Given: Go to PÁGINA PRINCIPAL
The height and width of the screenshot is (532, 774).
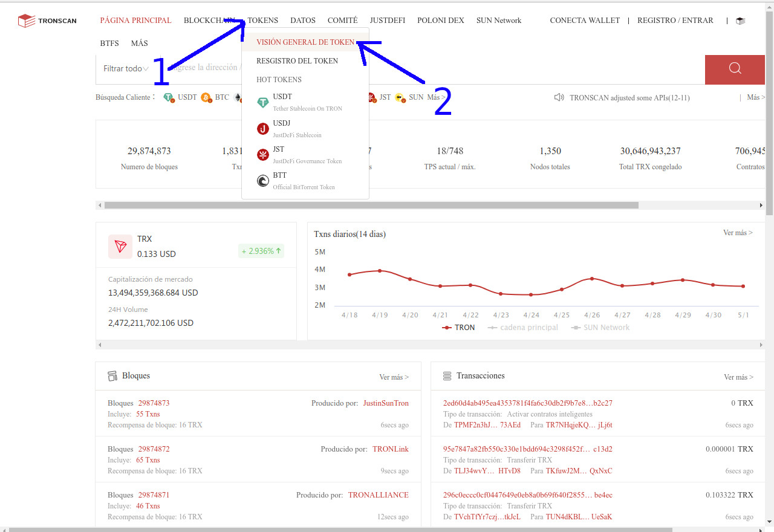Looking at the screenshot, I should click(136, 21).
